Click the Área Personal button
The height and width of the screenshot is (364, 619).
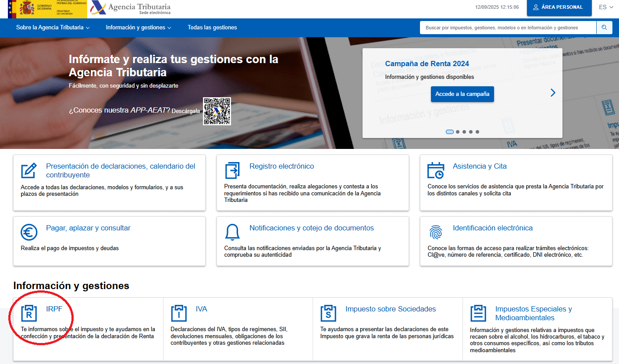tap(559, 7)
